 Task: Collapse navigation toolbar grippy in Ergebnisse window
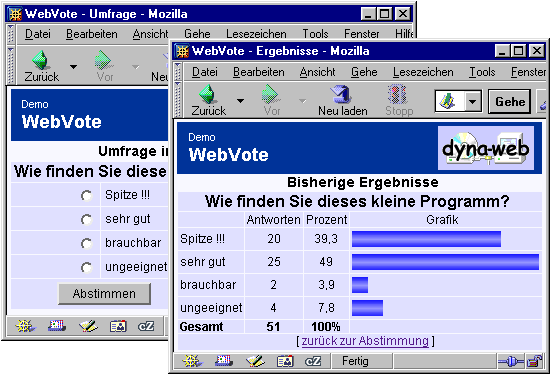(x=178, y=100)
